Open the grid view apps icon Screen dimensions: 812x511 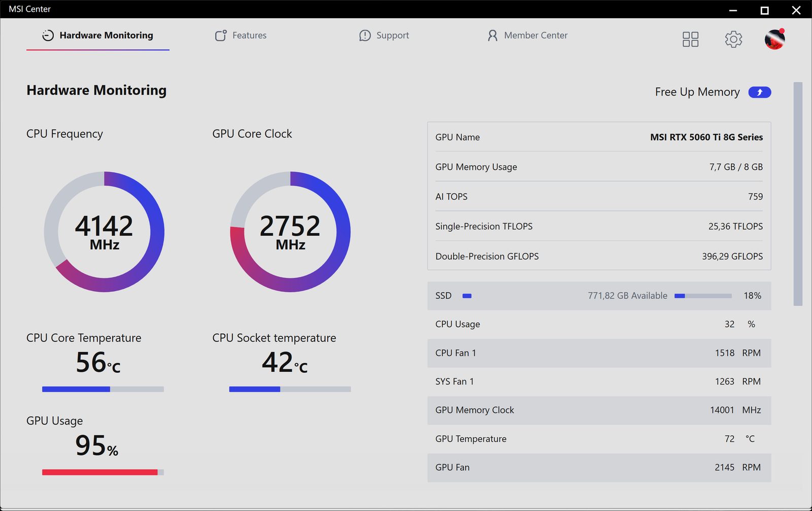[690, 39]
